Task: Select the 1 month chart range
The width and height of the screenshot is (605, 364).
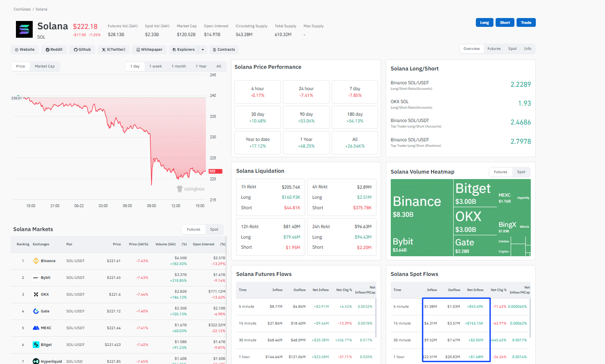Action: [x=179, y=66]
